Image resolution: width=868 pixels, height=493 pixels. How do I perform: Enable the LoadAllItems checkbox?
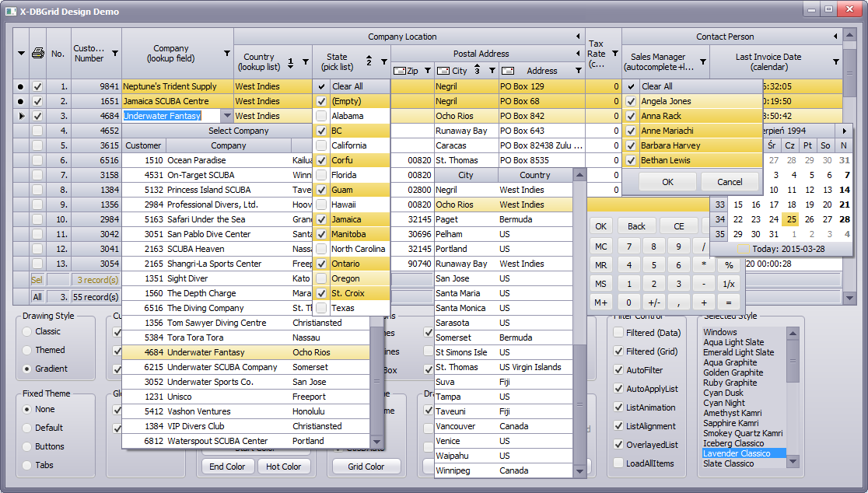click(x=618, y=463)
